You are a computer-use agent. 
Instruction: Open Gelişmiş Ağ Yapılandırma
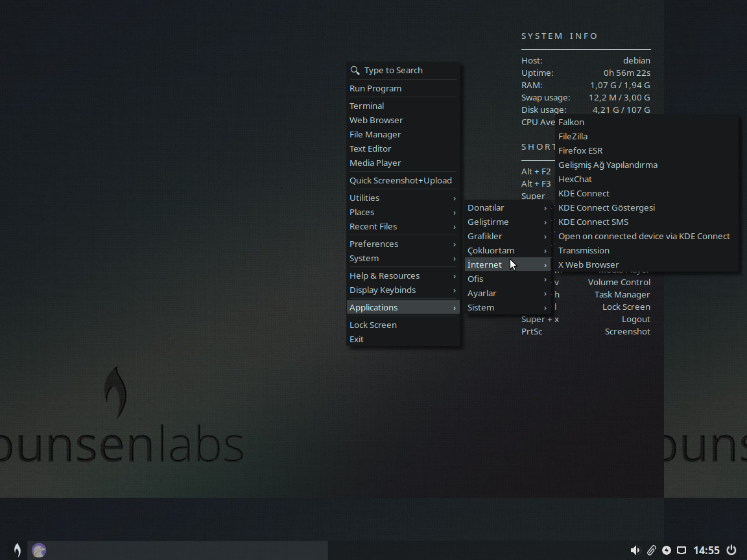pyautogui.click(x=646, y=165)
